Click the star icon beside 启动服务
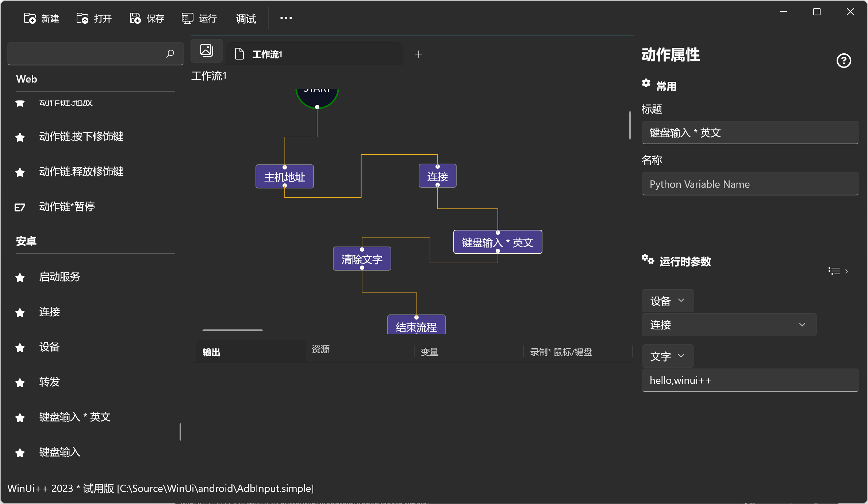The image size is (868, 504). point(20,278)
